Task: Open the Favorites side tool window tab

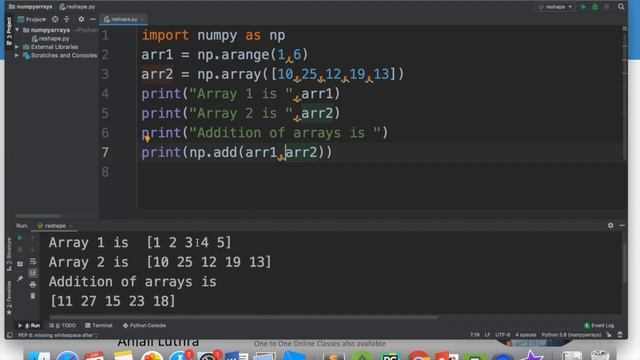Action: click(x=9, y=298)
